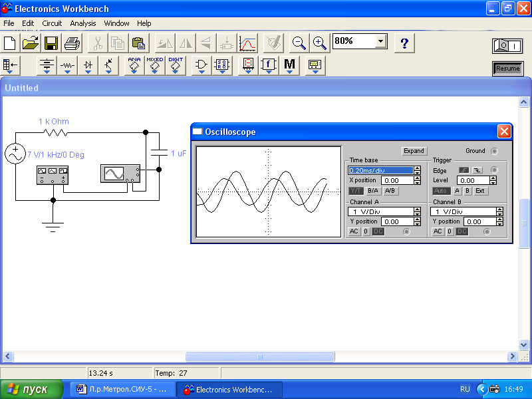
Task: Click the Trigger Level stepper arrows
Action: coord(493,180)
